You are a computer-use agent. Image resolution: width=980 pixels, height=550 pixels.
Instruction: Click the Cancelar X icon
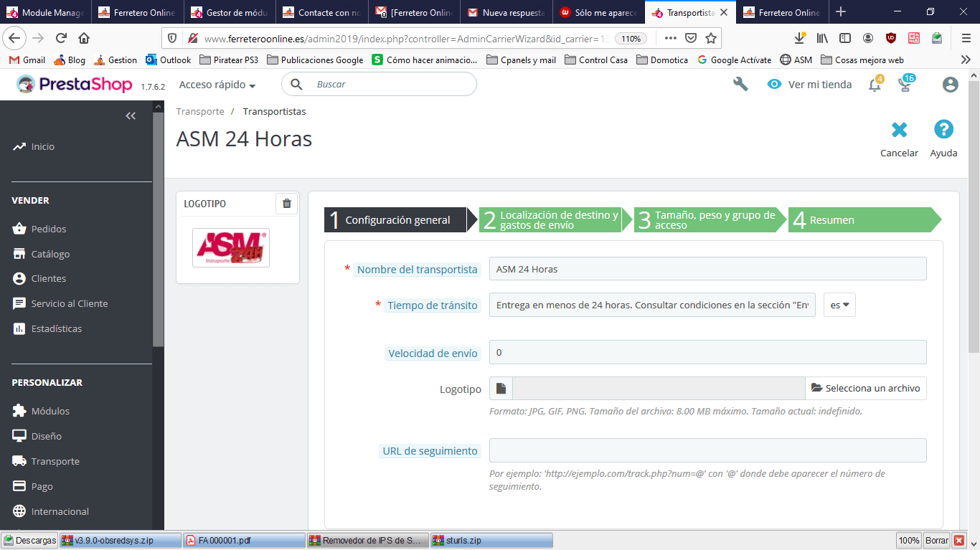899,130
